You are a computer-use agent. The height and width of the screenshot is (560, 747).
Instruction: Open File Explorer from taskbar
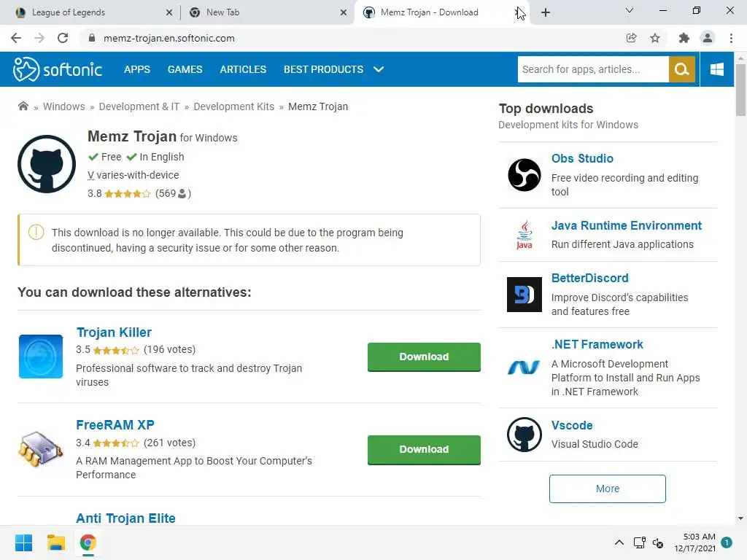tap(55, 542)
